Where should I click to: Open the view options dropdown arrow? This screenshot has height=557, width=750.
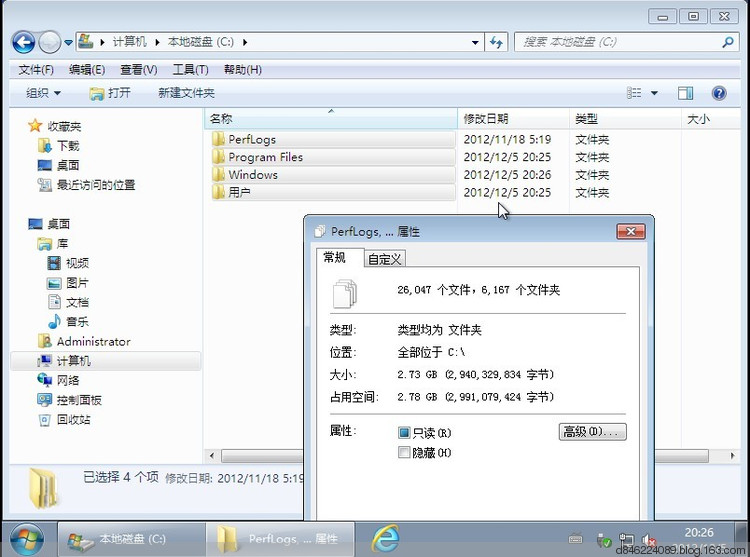tap(654, 93)
